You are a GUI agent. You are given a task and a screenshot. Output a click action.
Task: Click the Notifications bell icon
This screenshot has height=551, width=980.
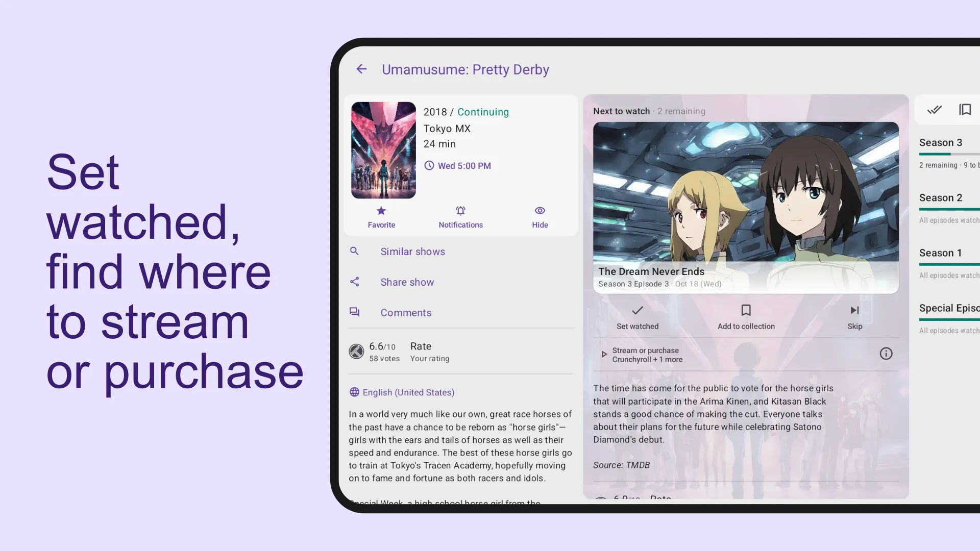tap(460, 210)
